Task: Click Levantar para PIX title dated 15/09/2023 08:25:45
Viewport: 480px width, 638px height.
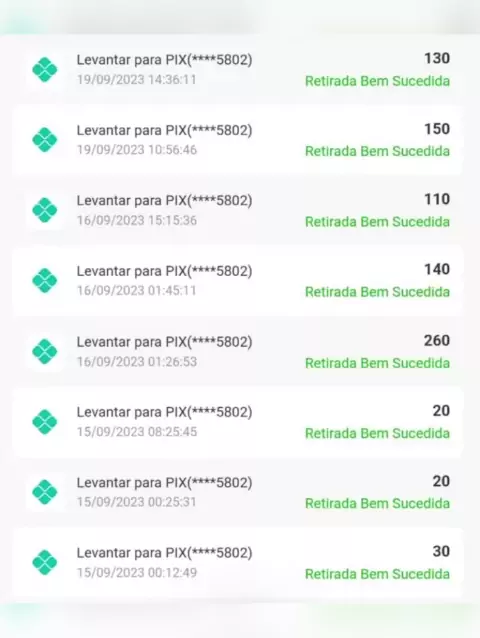Action: point(164,412)
